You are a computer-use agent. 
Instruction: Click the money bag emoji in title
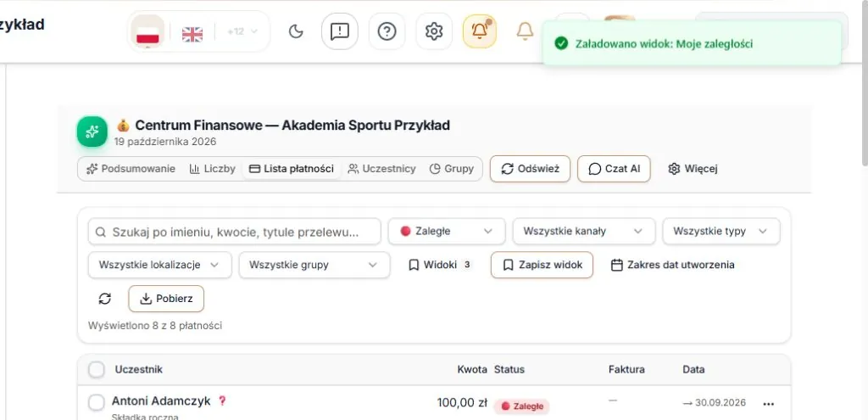pyautogui.click(x=123, y=126)
